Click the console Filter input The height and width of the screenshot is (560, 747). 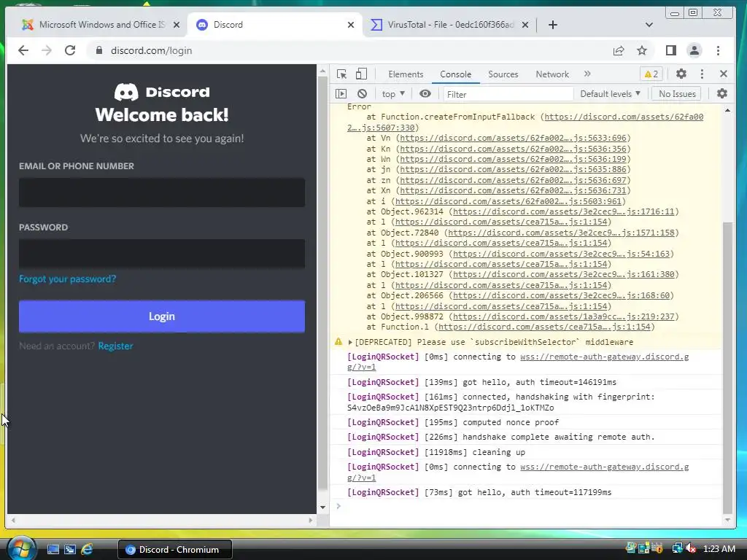tap(508, 94)
